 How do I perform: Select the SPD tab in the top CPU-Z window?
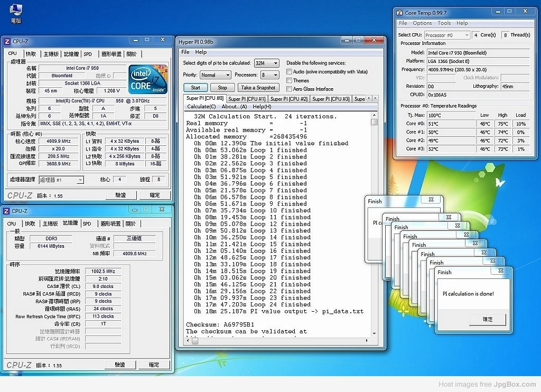[x=88, y=54]
